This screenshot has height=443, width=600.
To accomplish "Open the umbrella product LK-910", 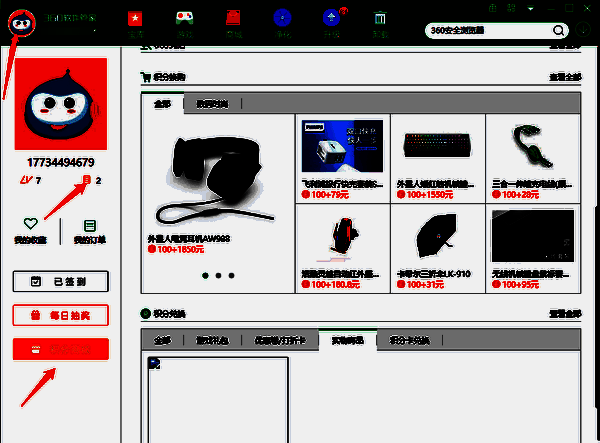I will point(437,241).
